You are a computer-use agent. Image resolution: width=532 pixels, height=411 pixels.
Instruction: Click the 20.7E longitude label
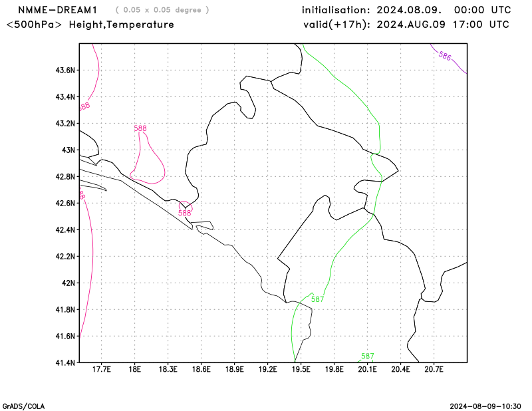[434, 369]
